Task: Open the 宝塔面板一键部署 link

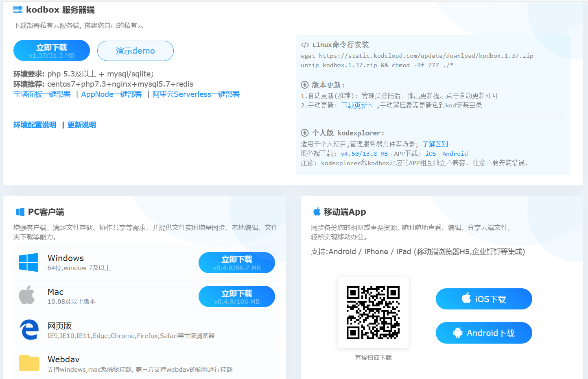Action: click(42, 94)
